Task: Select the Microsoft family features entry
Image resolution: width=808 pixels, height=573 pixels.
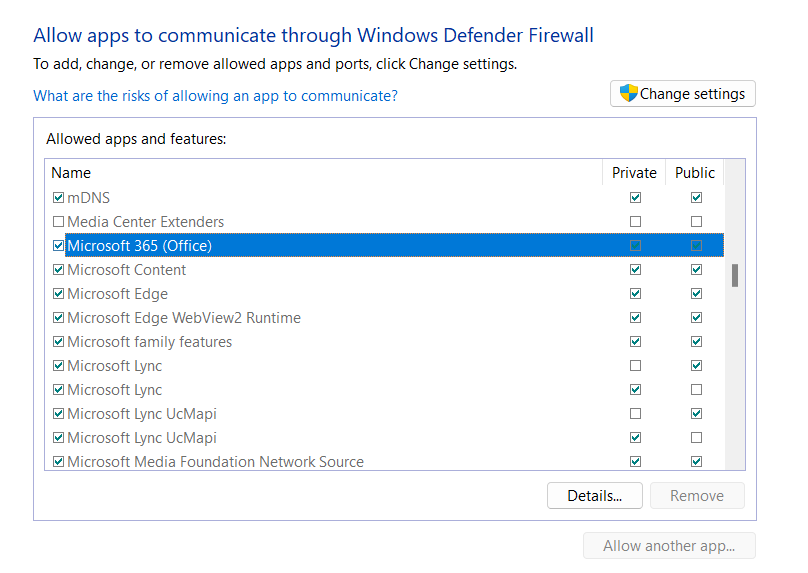Action: point(149,342)
